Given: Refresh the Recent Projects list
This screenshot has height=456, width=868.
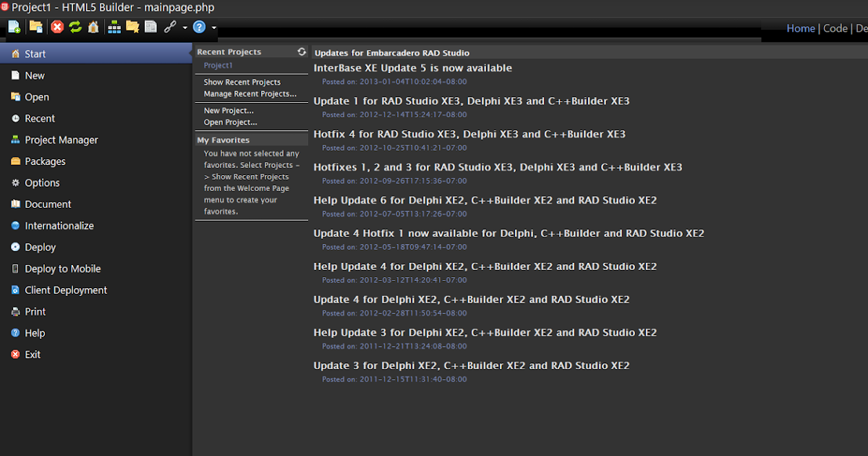Looking at the screenshot, I should pyautogui.click(x=302, y=51).
